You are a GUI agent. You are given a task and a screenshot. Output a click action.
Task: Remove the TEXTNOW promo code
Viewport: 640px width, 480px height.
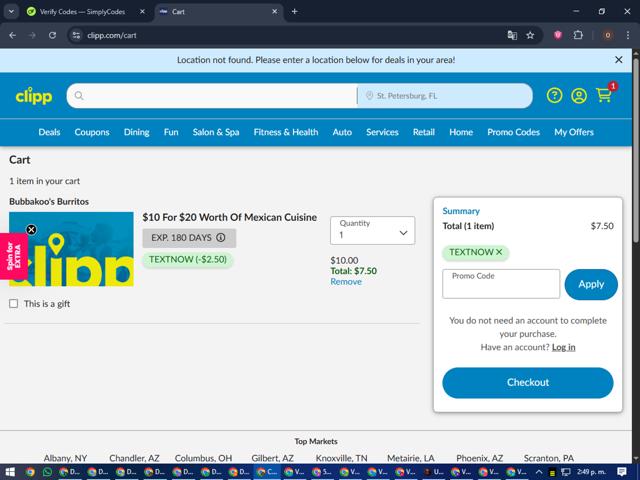click(x=499, y=252)
